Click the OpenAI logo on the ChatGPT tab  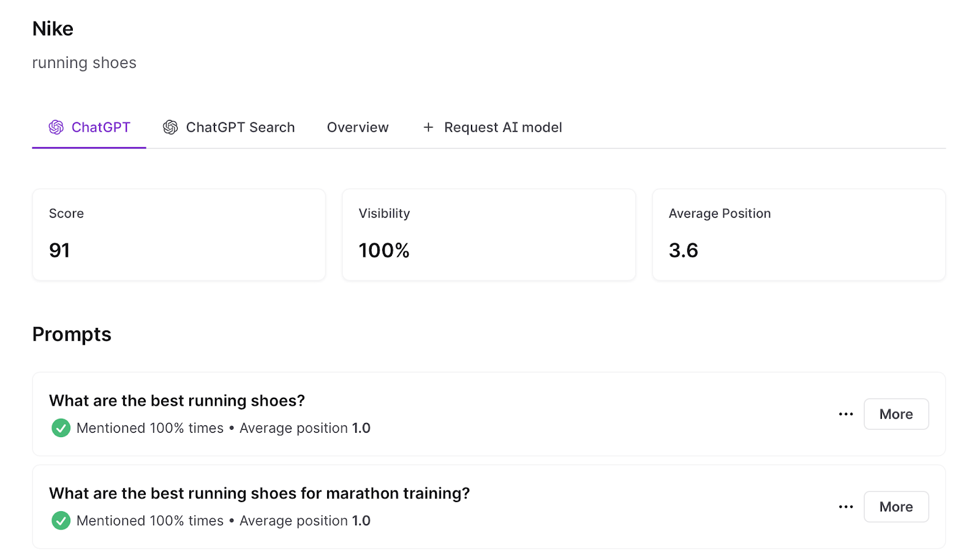pyautogui.click(x=55, y=127)
